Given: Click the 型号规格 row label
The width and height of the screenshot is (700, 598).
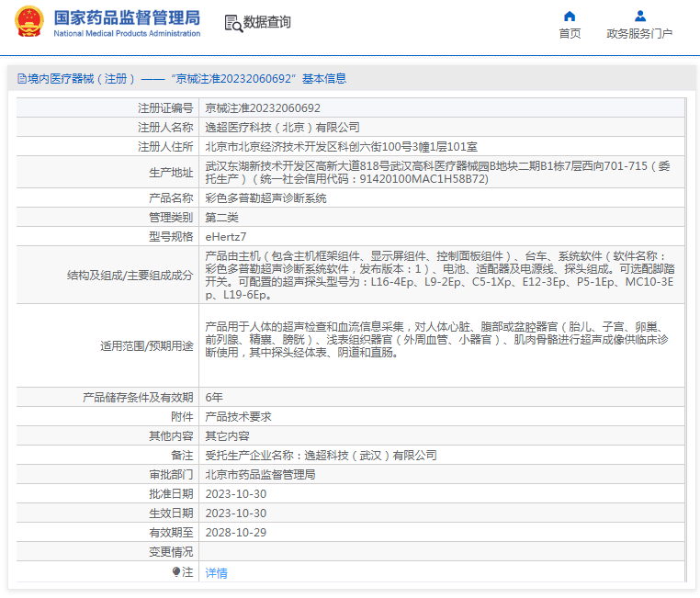Looking at the screenshot, I should click(171, 236).
